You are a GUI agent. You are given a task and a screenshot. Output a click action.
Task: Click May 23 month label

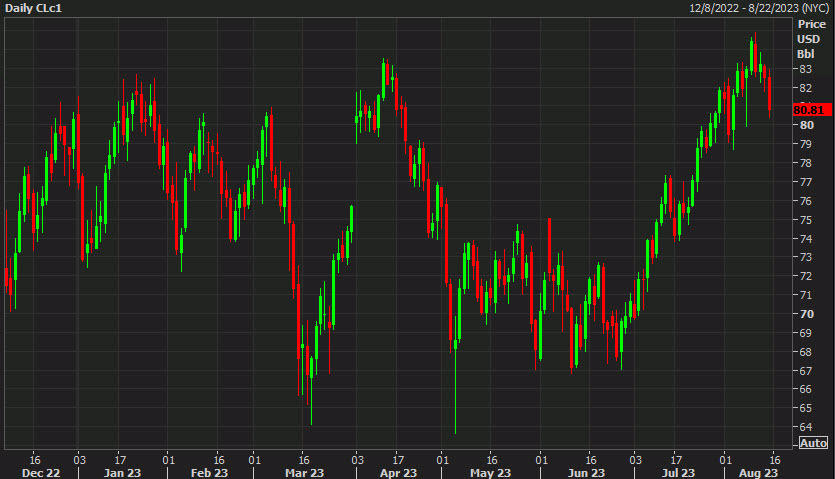[490, 473]
